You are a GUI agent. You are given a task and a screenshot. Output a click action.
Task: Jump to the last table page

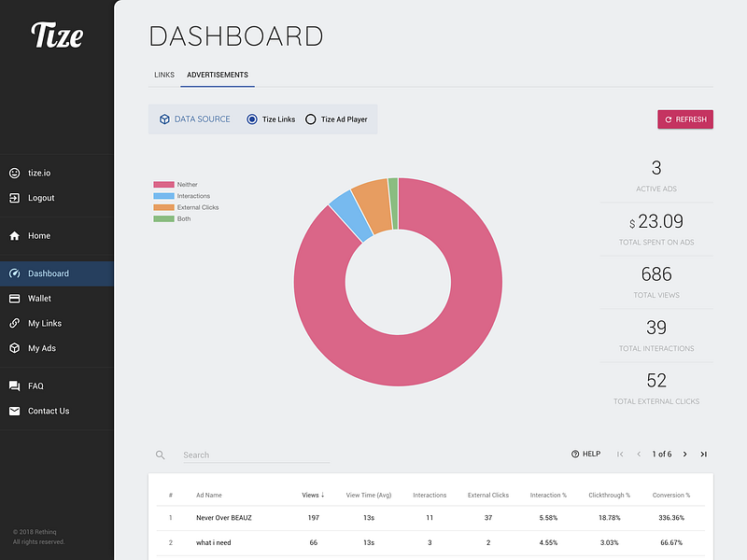pyautogui.click(x=704, y=455)
